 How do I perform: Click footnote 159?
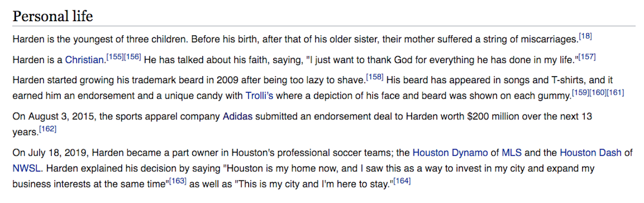tap(581, 93)
